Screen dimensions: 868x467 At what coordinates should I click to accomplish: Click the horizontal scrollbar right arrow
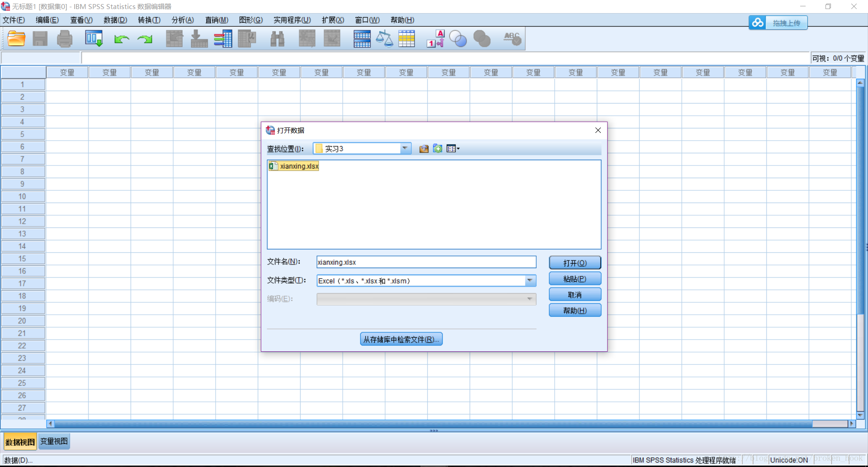point(852,424)
